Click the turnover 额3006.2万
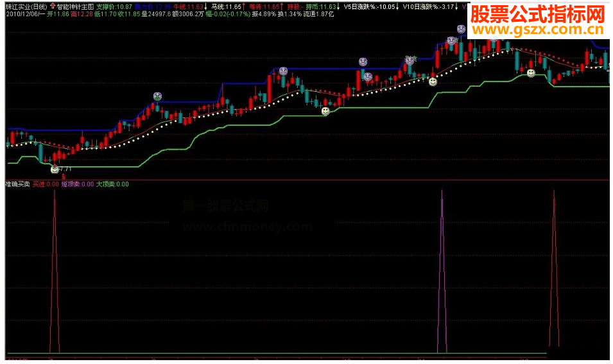This screenshot has height=364, width=613. 188,14
